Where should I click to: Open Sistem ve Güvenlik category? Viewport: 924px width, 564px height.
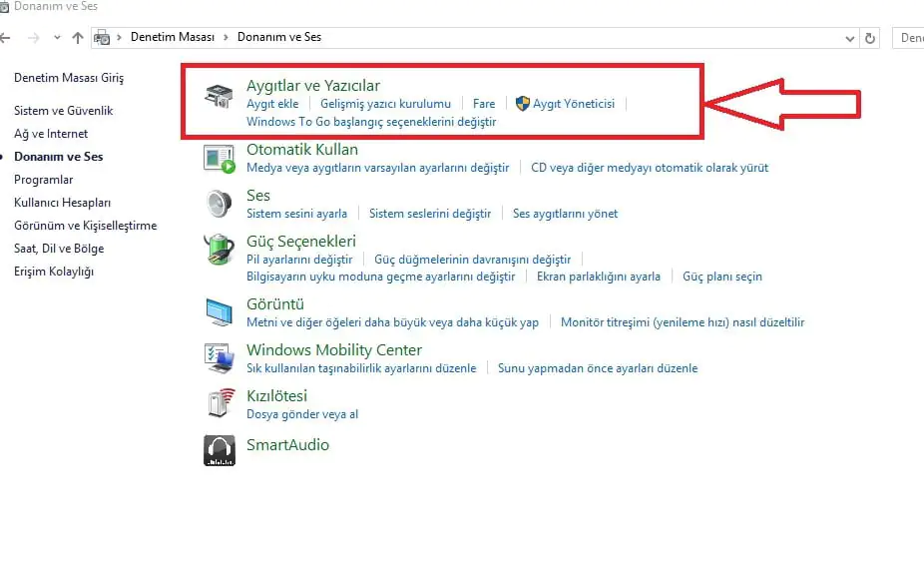64,110
